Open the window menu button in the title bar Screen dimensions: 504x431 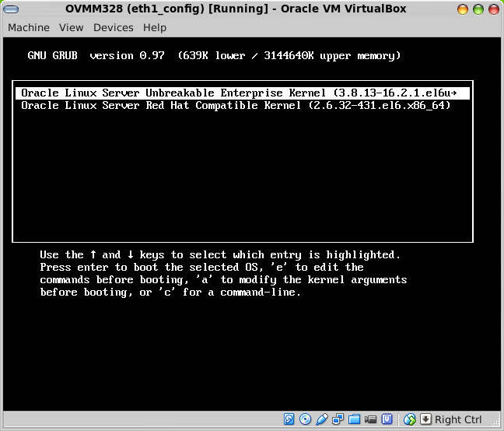[x=11, y=9]
